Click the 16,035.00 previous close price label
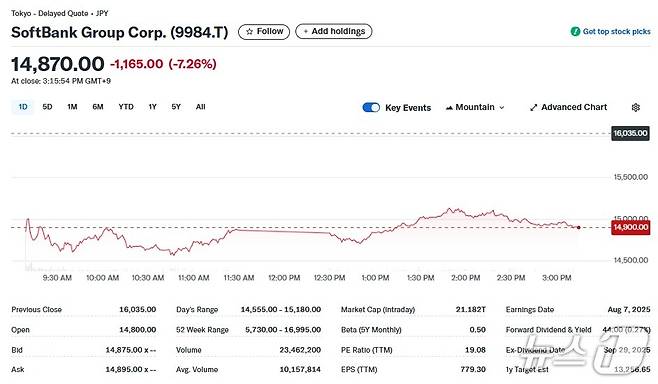 pyautogui.click(x=630, y=133)
